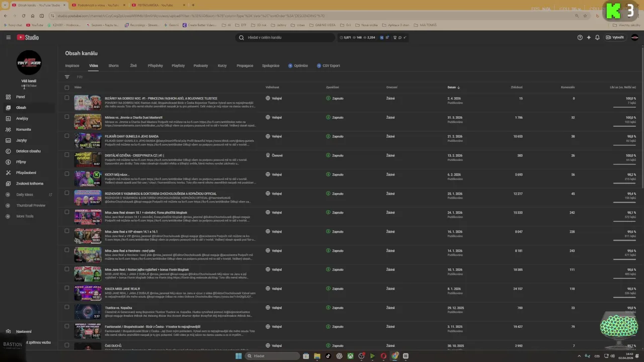The width and height of the screenshot is (644, 362).
Task: Click the CSV Export button
Action: tap(328, 65)
